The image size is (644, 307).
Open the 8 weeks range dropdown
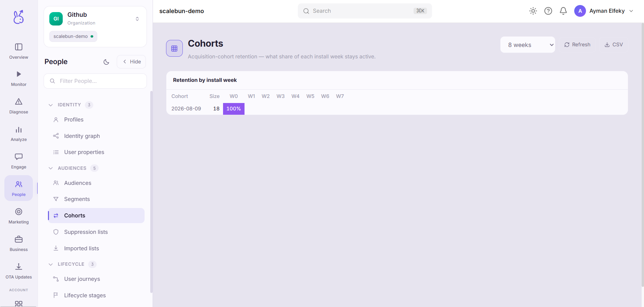528,45
